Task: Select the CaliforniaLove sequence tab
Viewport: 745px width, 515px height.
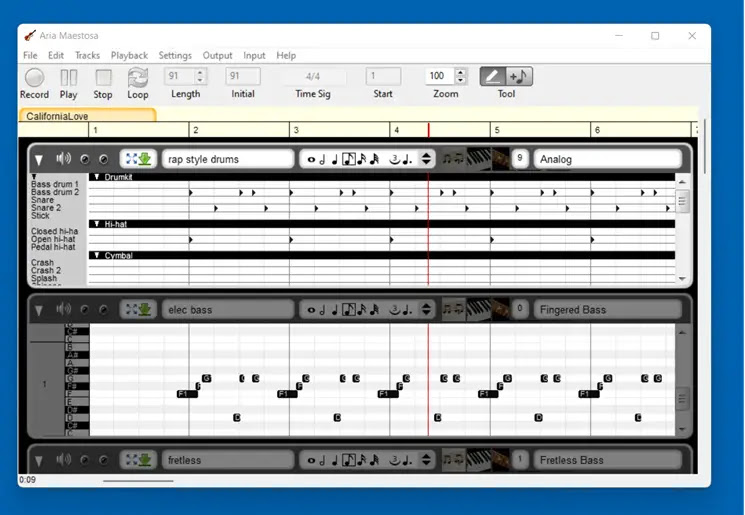Action: [87, 115]
